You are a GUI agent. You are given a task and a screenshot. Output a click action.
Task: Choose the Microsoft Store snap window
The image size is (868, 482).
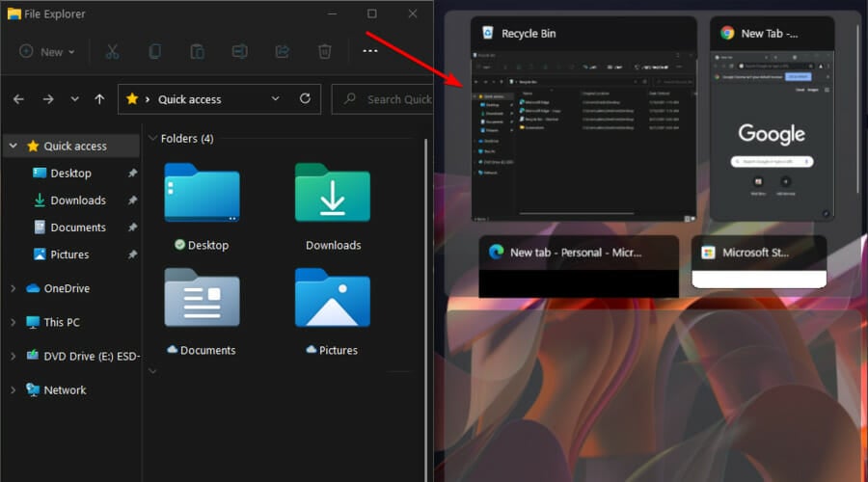759,261
